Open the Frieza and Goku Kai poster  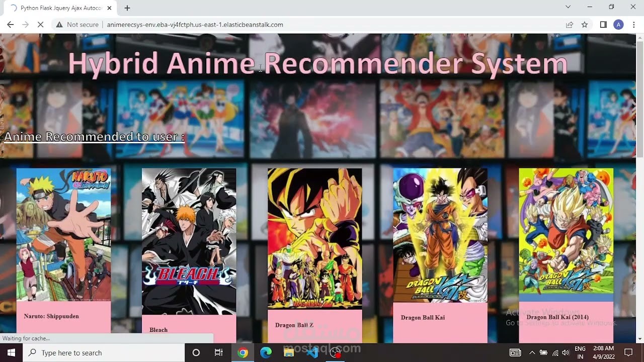(x=440, y=235)
